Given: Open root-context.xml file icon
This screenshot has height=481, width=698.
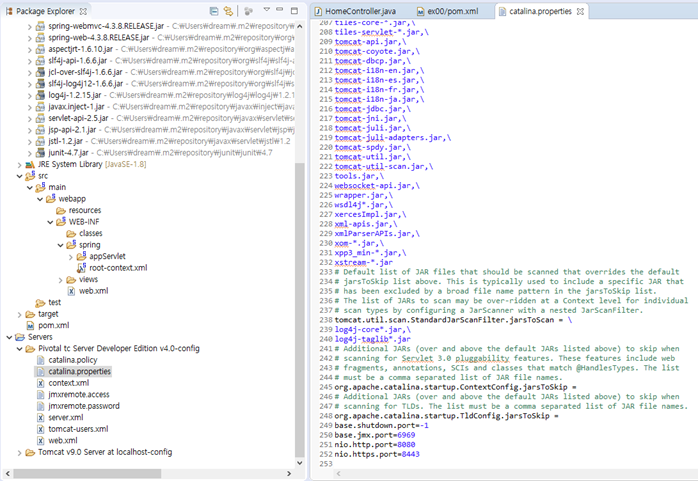Looking at the screenshot, I should (81, 267).
